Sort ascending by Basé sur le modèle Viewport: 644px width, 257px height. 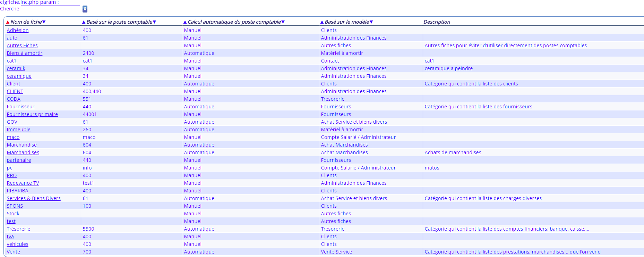[x=322, y=22]
